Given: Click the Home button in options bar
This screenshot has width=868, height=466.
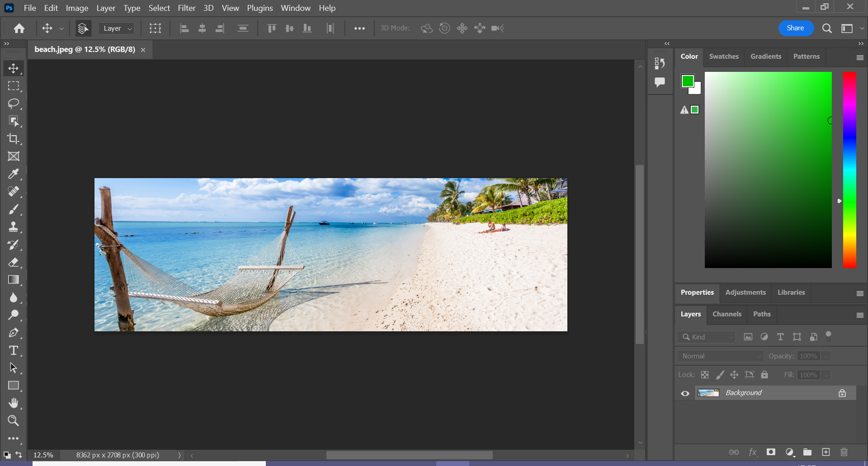Looking at the screenshot, I should pyautogui.click(x=19, y=28).
